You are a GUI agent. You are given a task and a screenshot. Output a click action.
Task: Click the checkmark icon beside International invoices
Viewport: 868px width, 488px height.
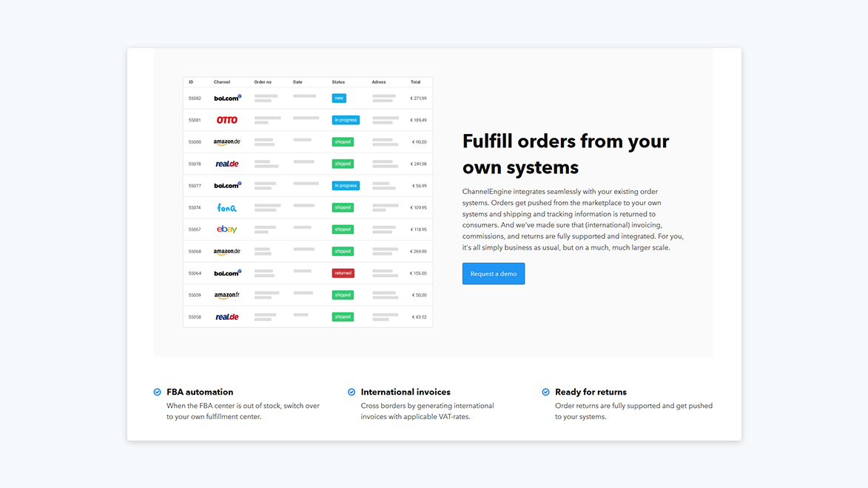point(351,392)
